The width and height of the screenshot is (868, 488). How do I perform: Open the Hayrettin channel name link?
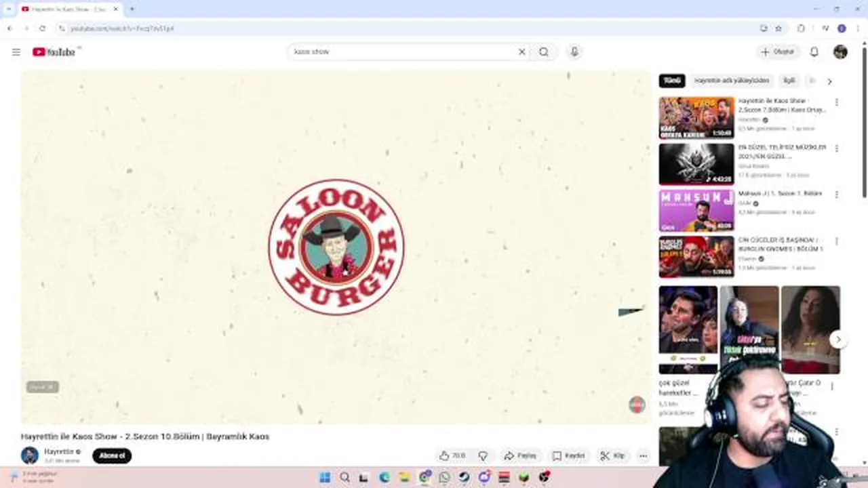(59, 451)
